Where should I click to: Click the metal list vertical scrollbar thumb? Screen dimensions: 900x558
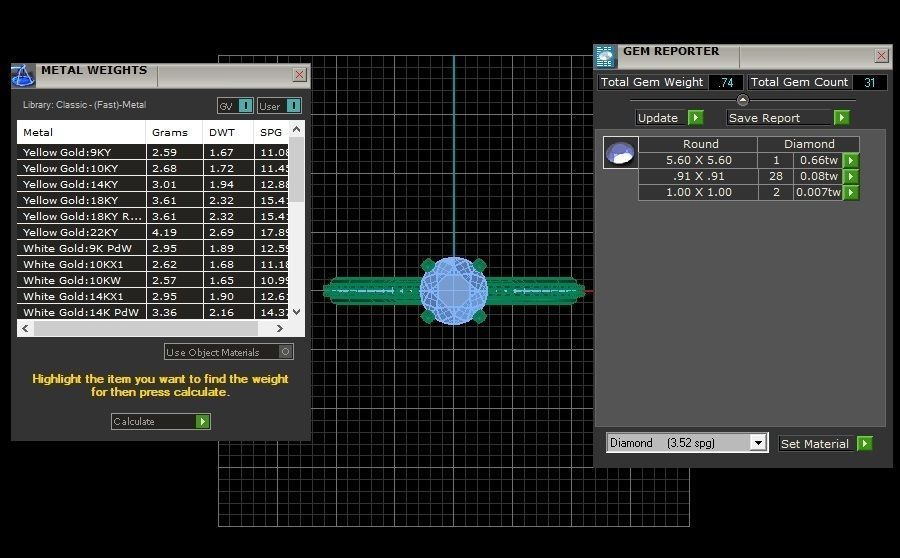point(297,170)
